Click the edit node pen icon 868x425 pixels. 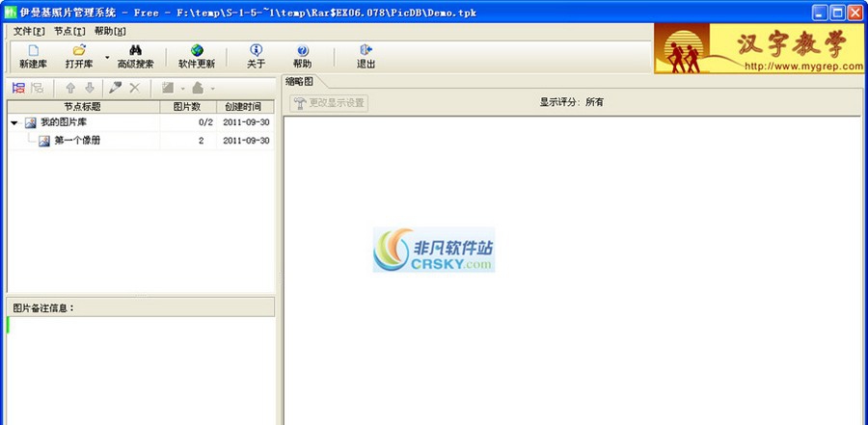coord(115,88)
